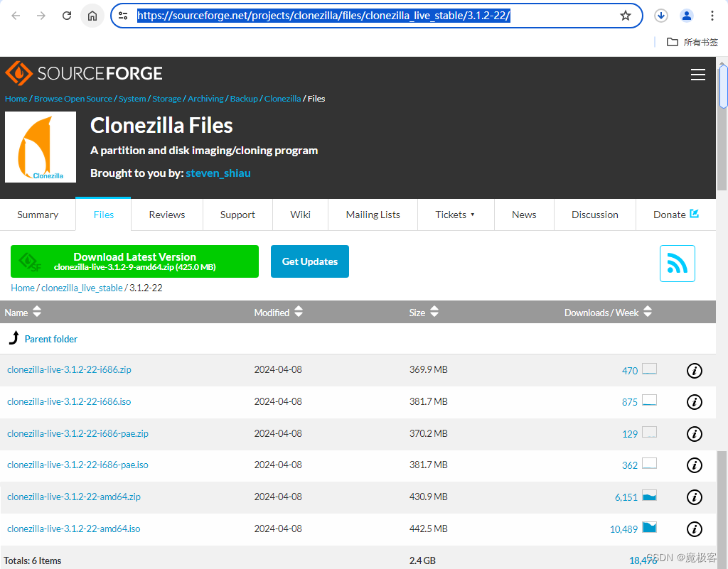Download clonezilla-live-3.1.2-22-amd64.zip
This screenshot has width=728, height=569.
click(x=74, y=497)
